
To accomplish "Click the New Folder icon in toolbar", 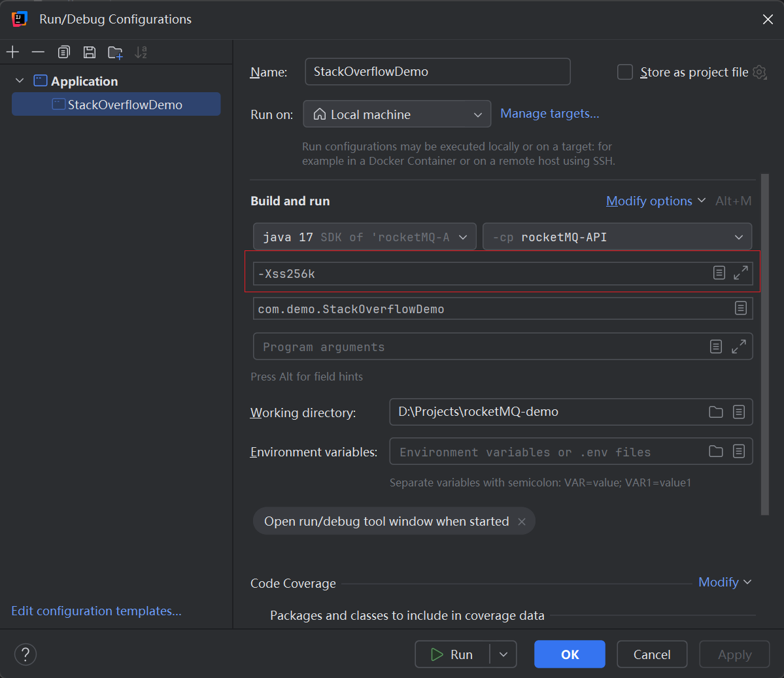I will coord(115,53).
